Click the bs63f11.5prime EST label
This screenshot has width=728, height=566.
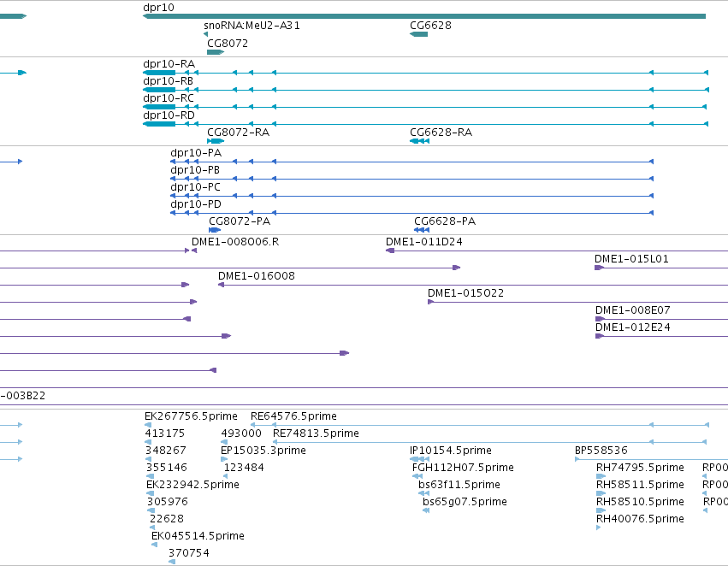click(459, 486)
